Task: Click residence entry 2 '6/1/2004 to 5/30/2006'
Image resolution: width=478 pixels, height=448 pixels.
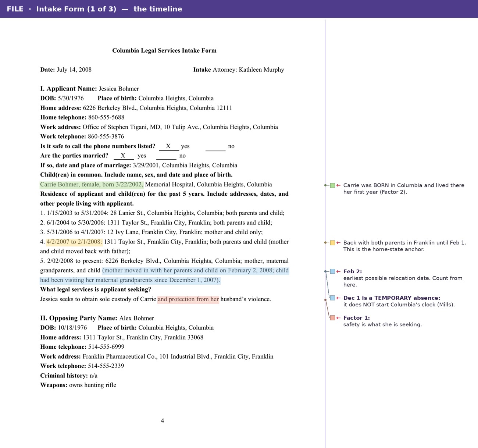Action: click(76, 223)
